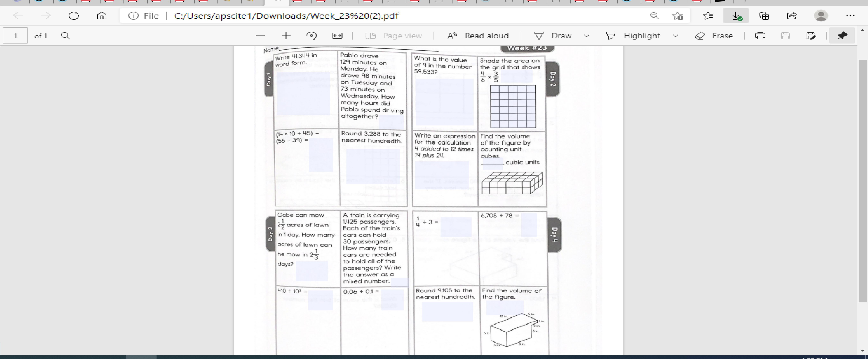The image size is (868, 359).
Task: Expand the Draw options dropdown arrow
Action: click(x=587, y=36)
